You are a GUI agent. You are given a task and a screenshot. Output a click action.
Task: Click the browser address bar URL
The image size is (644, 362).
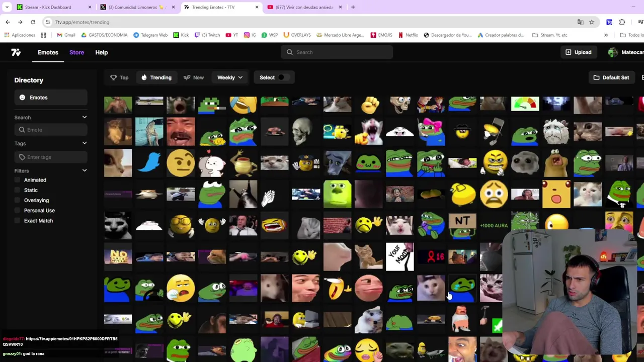[82, 22]
